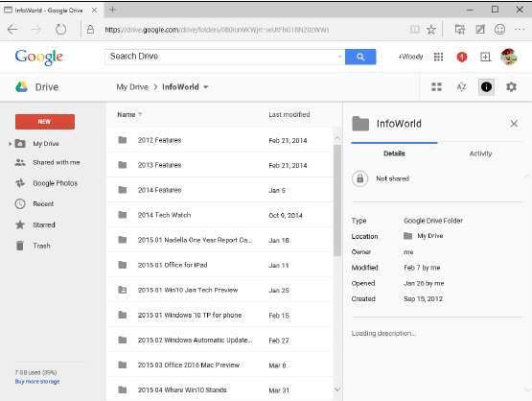The image size is (532, 401).
Task: Go to My Drive breadcrumb
Action: [132, 87]
